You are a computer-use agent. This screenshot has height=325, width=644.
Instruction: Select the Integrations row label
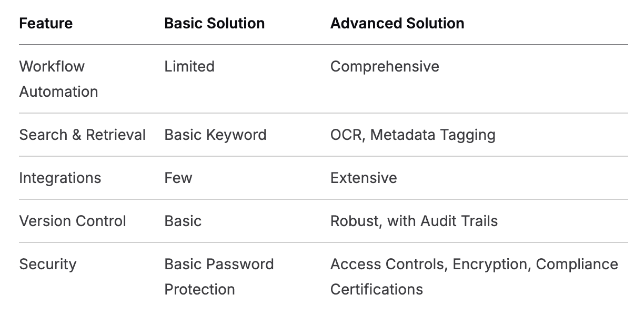pyautogui.click(x=60, y=178)
